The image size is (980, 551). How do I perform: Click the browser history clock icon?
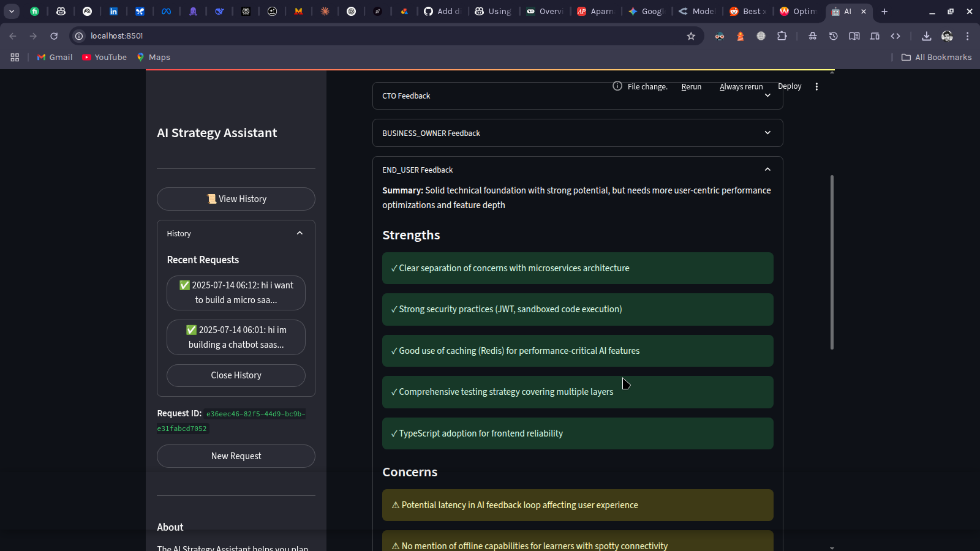coord(833,36)
